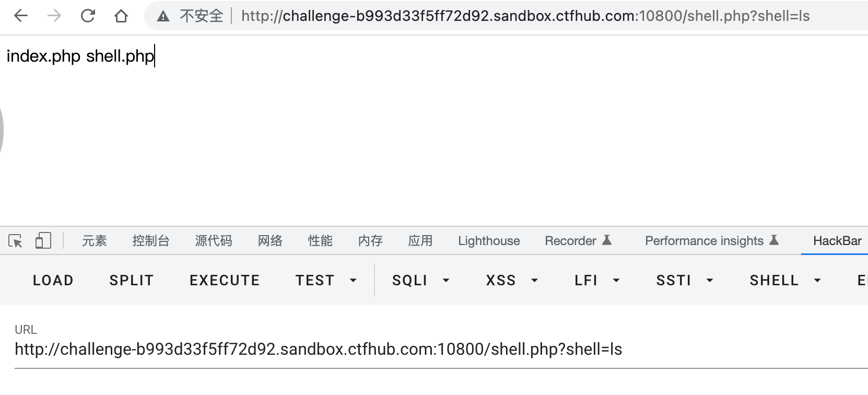This screenshot has height=395, width=868.
Task: Switch to the 控制台 console tab
Action: (151, 241)
